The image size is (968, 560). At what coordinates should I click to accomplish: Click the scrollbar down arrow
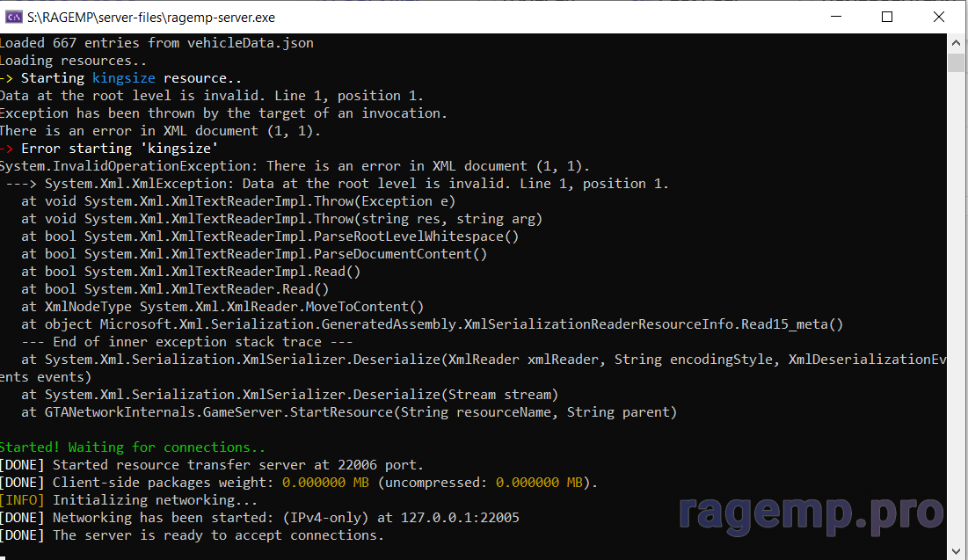(957, 550)
